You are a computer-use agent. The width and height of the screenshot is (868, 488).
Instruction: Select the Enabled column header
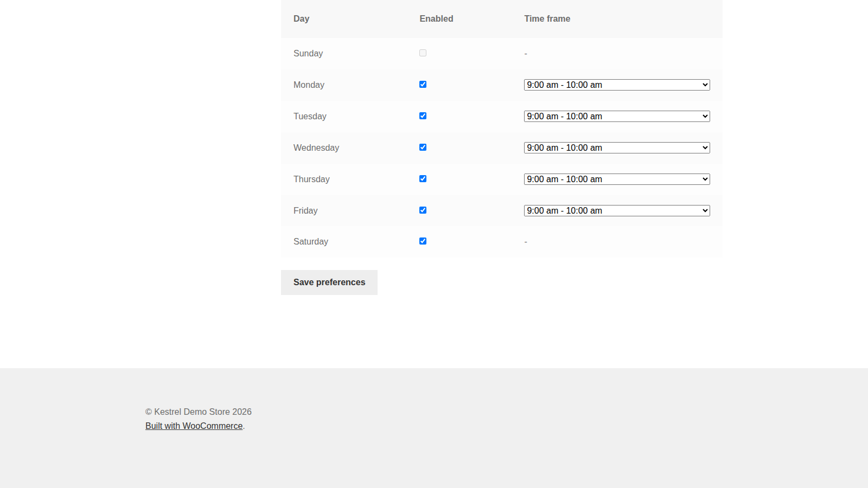[436, 19]
